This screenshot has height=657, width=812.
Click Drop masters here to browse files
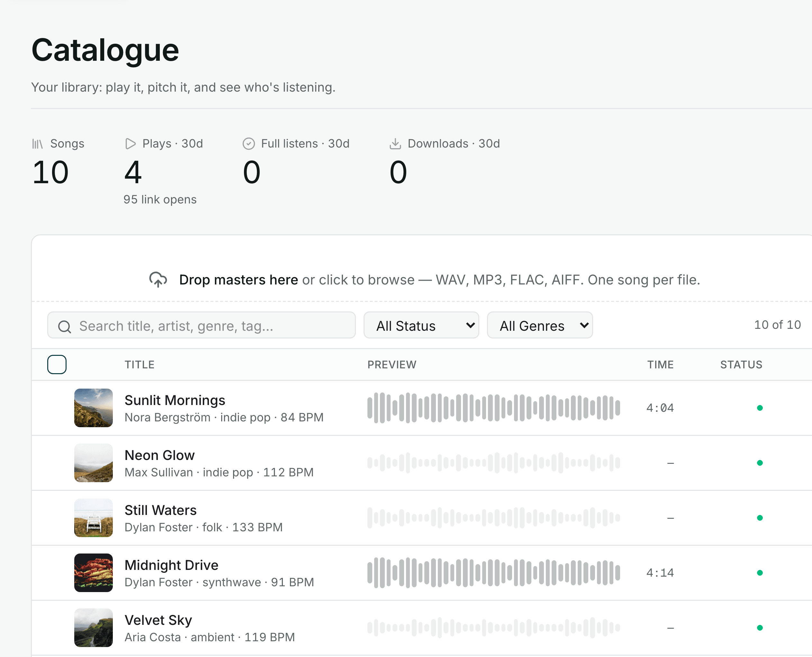click(239, 280)
